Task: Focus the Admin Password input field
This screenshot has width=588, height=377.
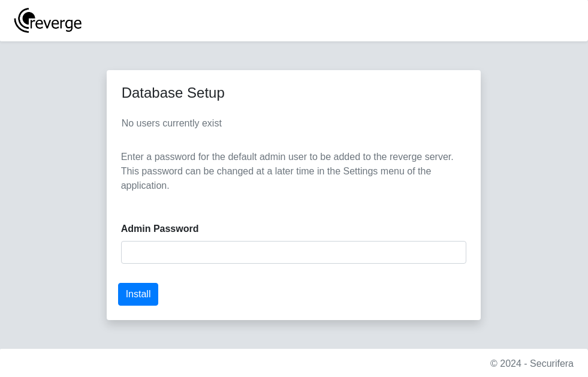Action: click(x=294, y=252)
